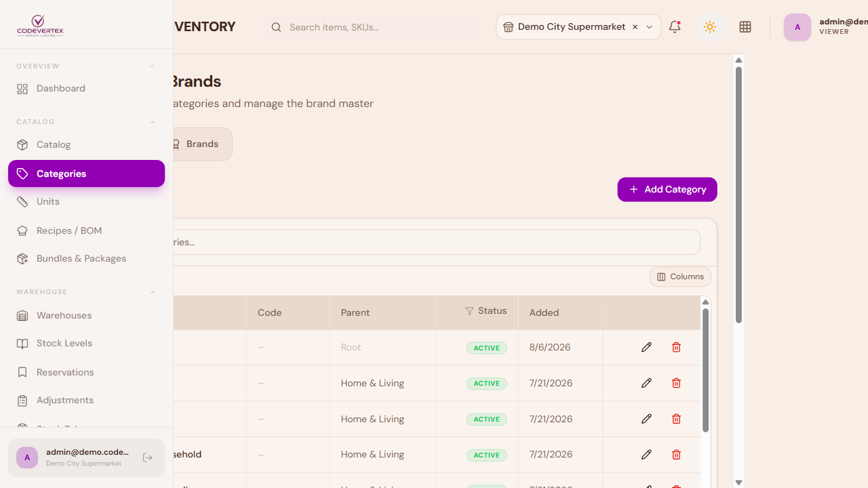The width and height of the screenshot is (868, 488).
Task: Click delete trash in household row
Action: (x=676, y=455)
